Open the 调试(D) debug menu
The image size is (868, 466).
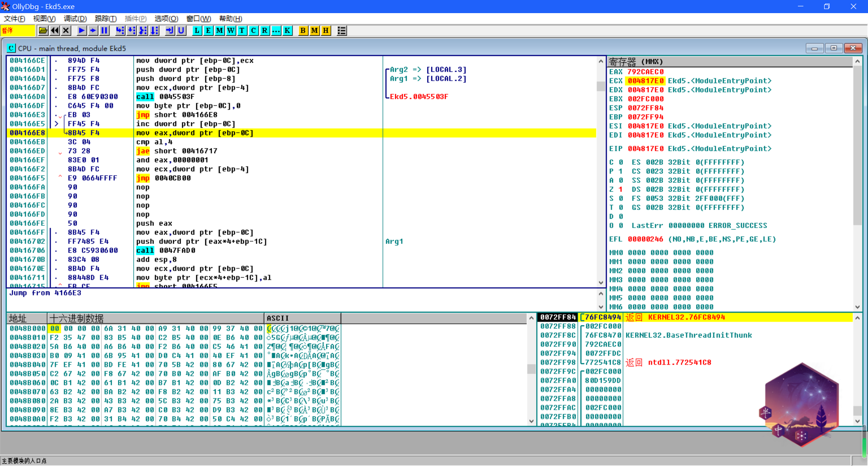pos(75,19)
